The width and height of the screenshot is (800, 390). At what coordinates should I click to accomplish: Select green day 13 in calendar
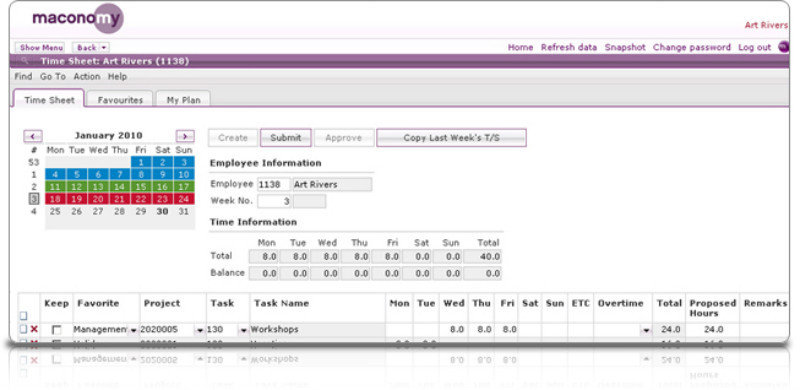[x=98, y=187]
